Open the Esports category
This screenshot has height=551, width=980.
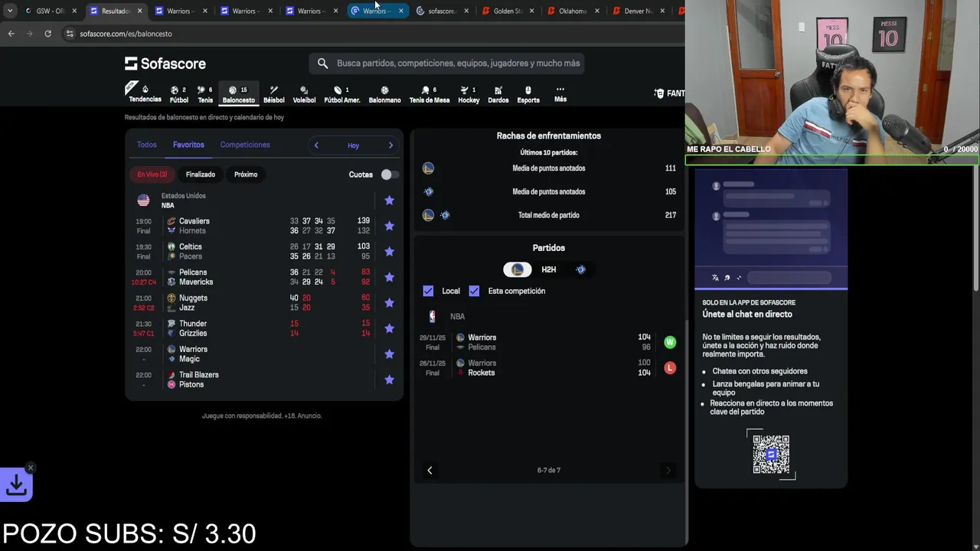point(528,94)
